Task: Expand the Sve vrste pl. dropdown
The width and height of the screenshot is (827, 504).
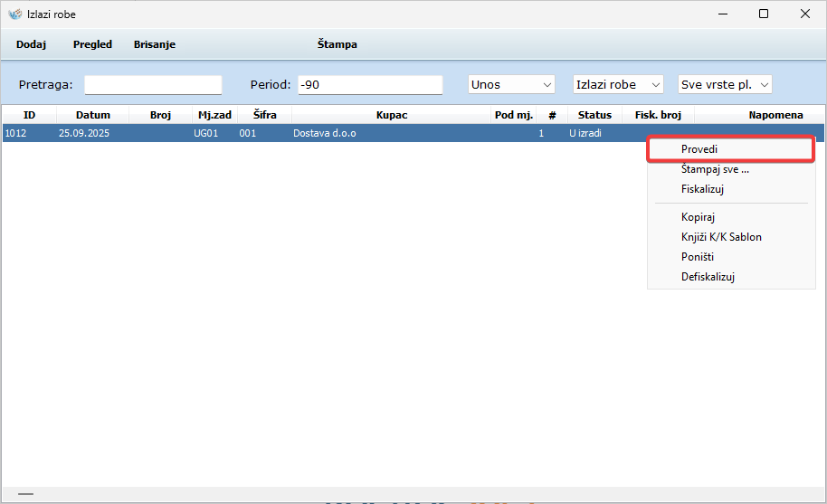Action: pyautogui.click(x=725, y=84)
